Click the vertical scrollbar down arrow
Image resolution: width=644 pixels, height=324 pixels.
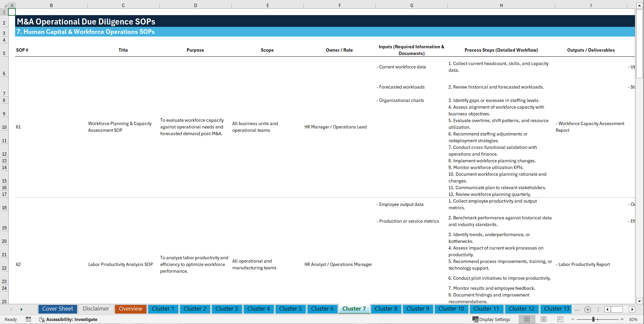click(640, 301)
